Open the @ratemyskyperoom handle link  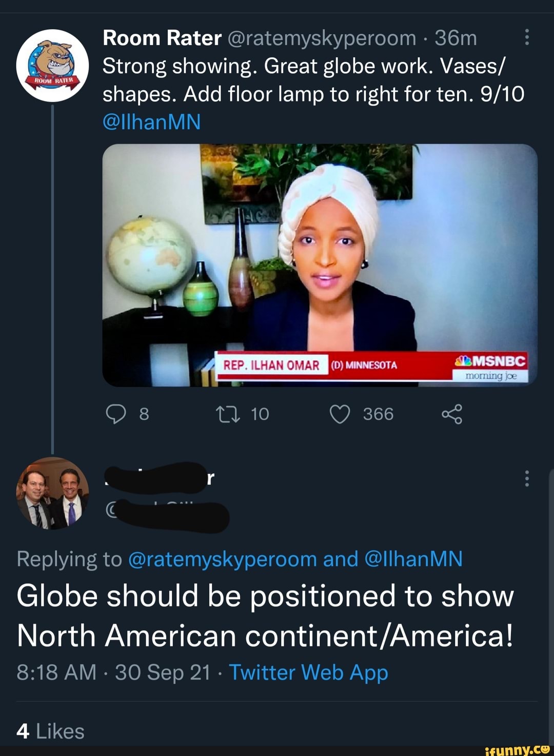point(321,38)
